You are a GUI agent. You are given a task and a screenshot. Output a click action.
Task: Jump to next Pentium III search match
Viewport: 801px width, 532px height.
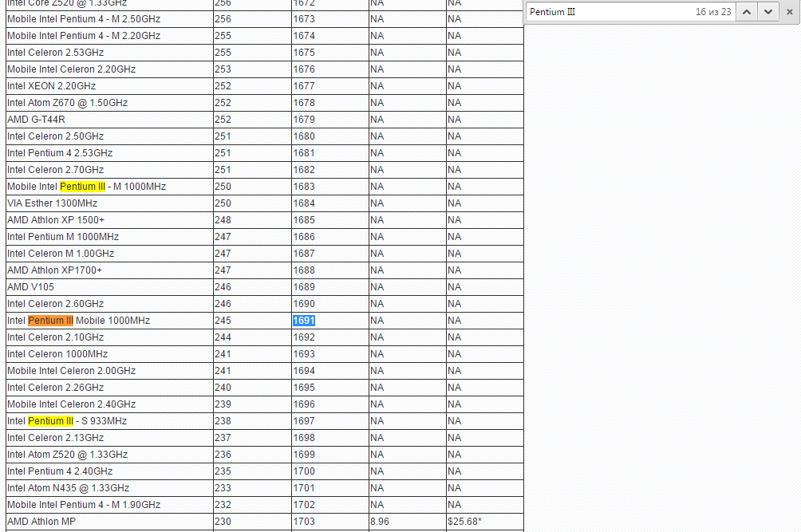(x=767, y=12)
